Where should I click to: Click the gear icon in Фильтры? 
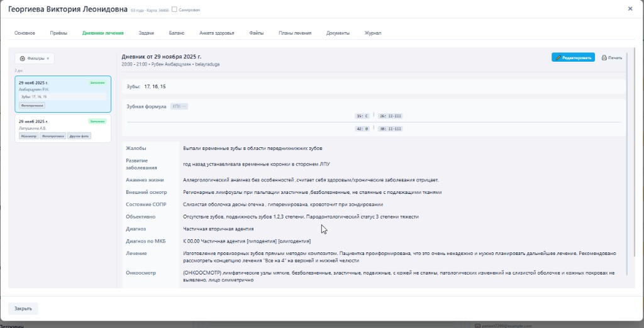pos(23,58)
